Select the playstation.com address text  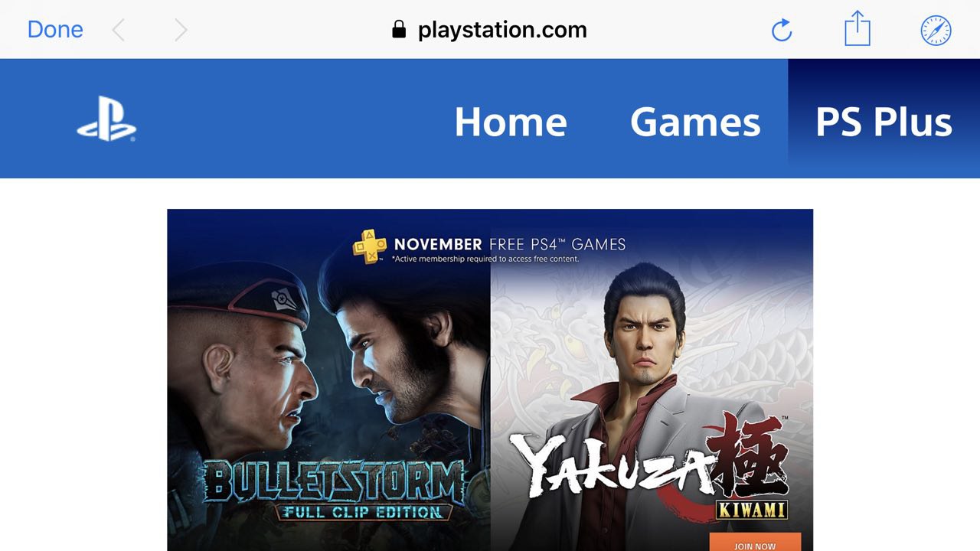(502, 30)
